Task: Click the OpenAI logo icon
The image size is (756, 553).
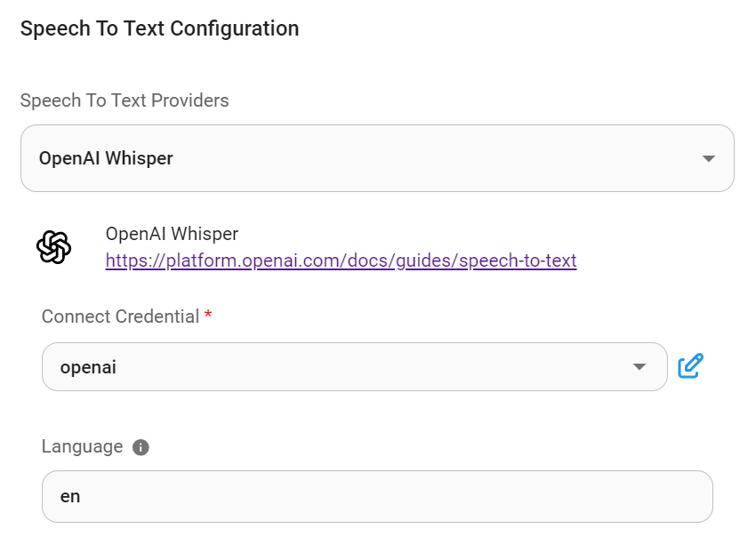Action: 53,247
